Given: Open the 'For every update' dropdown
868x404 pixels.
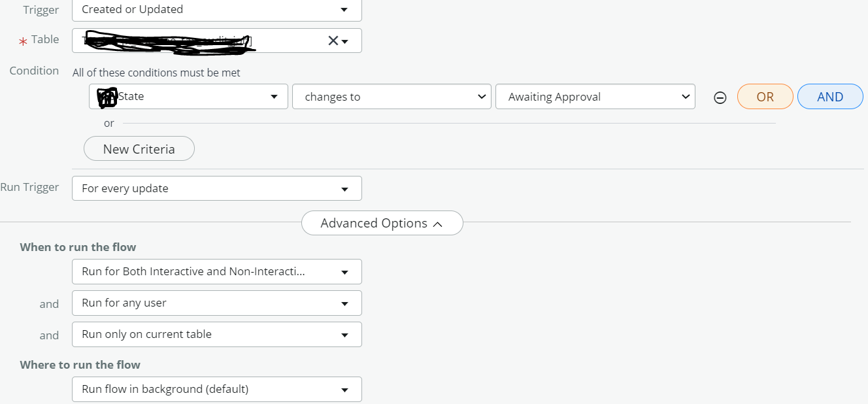Looking at the screenshot, I should click(x=216, y=188).
